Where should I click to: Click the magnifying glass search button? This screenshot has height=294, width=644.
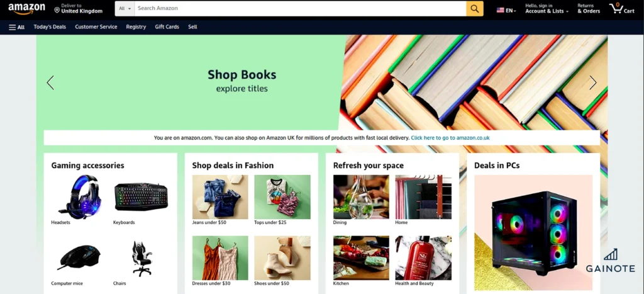pos(475,9)
